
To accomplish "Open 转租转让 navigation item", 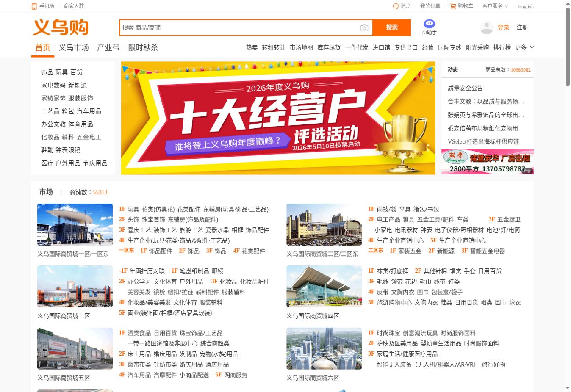I will click(274, 47).
